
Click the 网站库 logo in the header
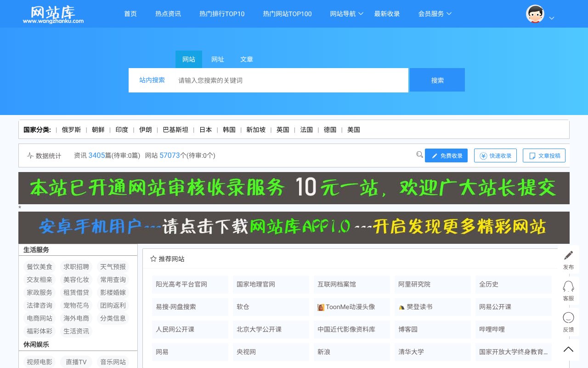click(53, 14)
